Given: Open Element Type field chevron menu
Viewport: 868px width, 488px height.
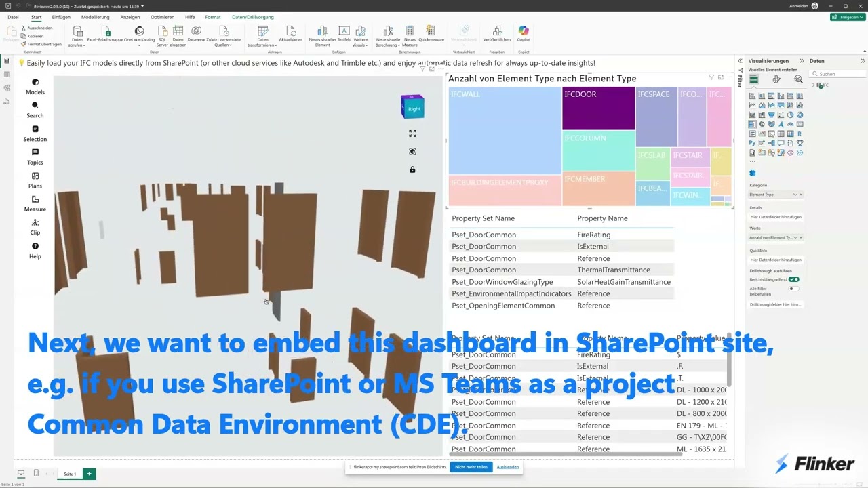Looking at the screenshot, I should 795,195.
